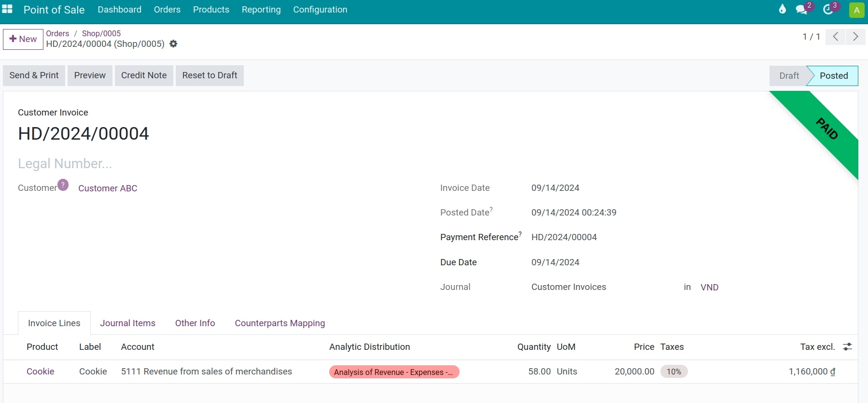
Task: Open the Customer ABC link
Action: (108, 188)
